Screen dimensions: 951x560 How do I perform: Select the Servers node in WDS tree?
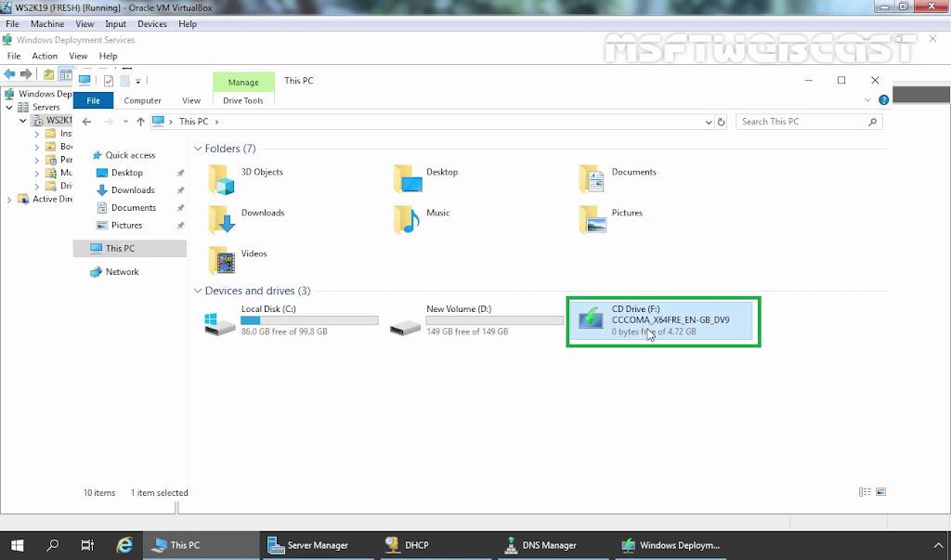tap(39, 108)
